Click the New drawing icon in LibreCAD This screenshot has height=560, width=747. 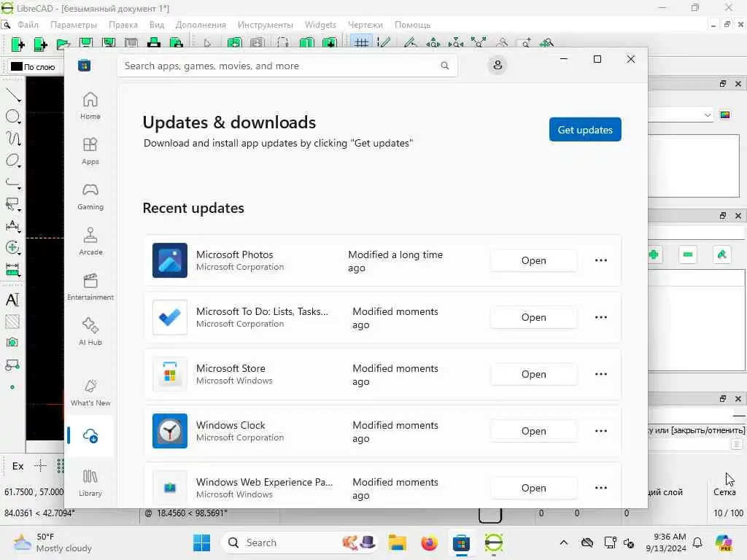(x=18, y=44)
